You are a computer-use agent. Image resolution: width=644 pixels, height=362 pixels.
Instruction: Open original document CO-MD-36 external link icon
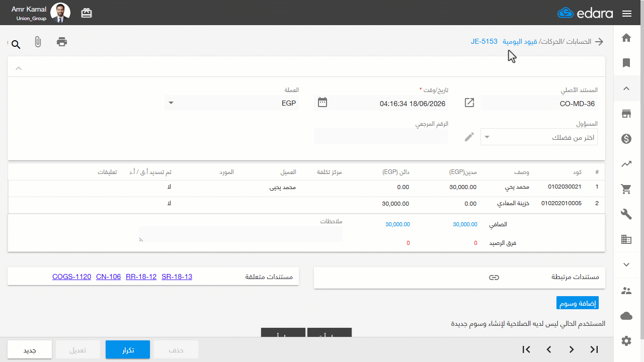pyautogui.click(x=469, y=103)
